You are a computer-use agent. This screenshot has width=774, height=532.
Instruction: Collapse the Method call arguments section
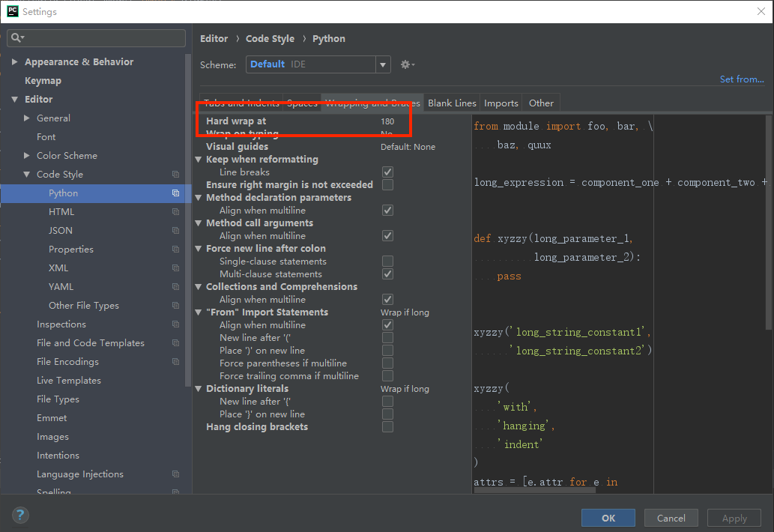tap(198, 223)
